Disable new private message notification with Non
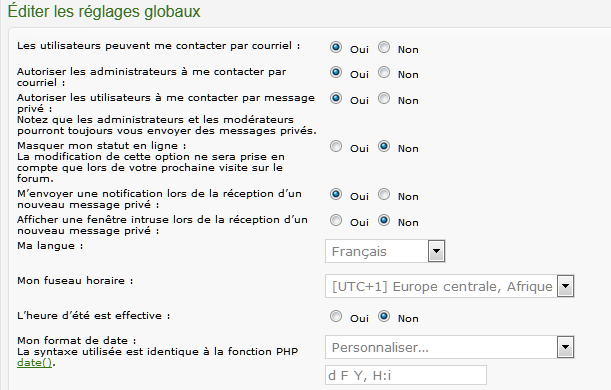Image resolution: width=611 pixels, height=390 pixels. (x=384, y=194)
